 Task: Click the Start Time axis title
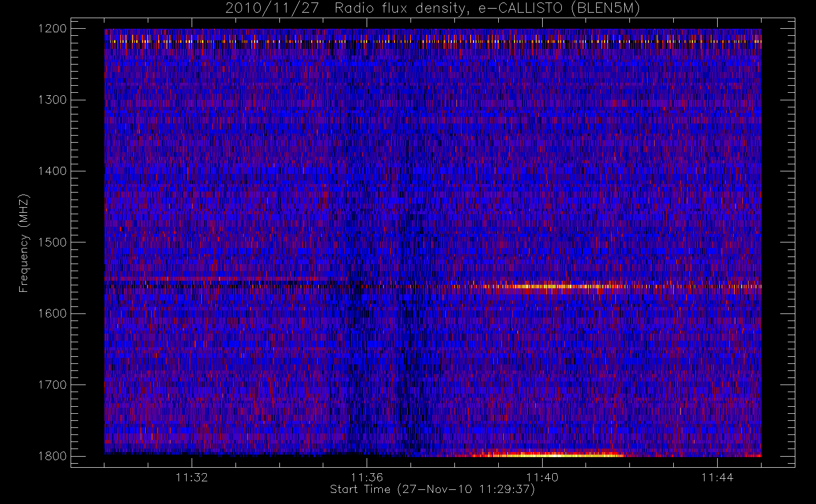point(432,489)
